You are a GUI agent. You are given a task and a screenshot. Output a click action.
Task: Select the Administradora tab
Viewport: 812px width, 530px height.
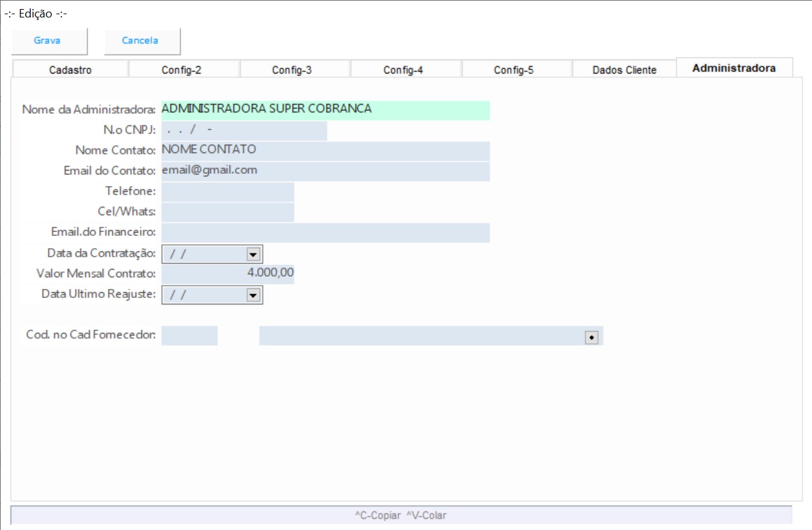[x=734, y=68]
